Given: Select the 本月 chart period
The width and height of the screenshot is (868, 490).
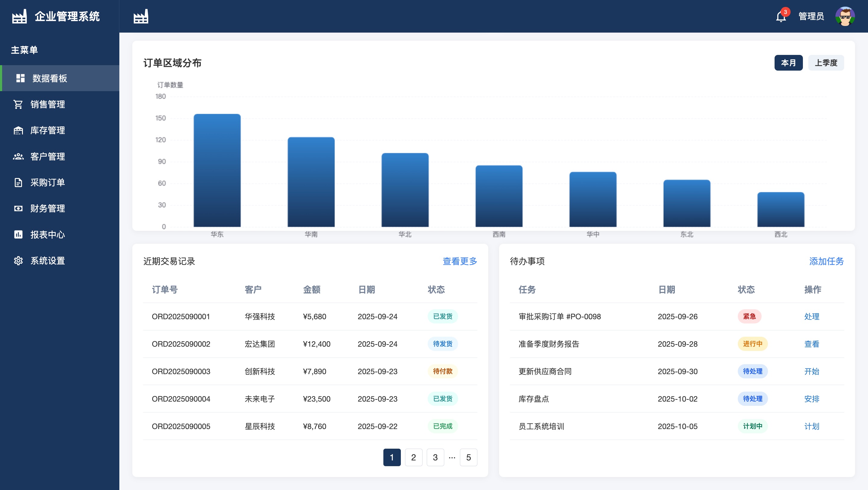Looking at the screenshot, I should coord(788,63).
